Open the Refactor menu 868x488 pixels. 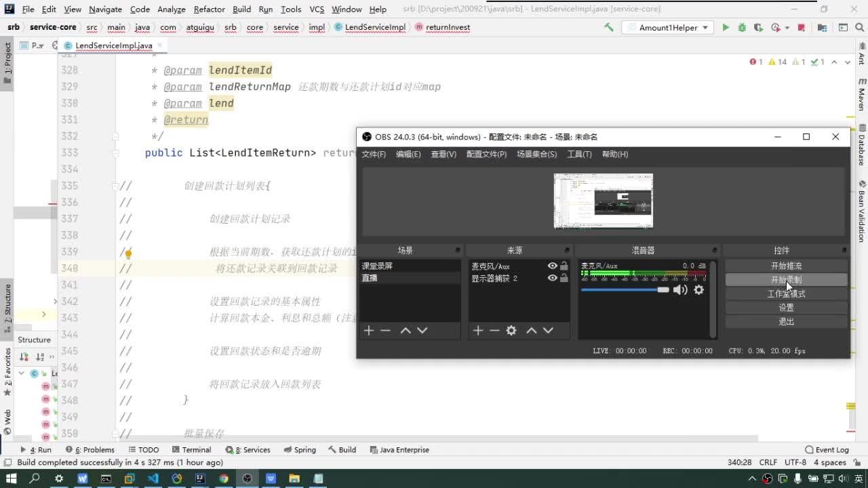coord(209,9)
